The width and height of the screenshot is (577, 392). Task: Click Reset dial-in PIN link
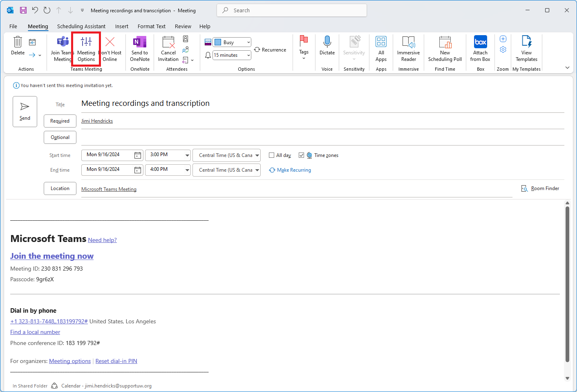pos(116,361)
